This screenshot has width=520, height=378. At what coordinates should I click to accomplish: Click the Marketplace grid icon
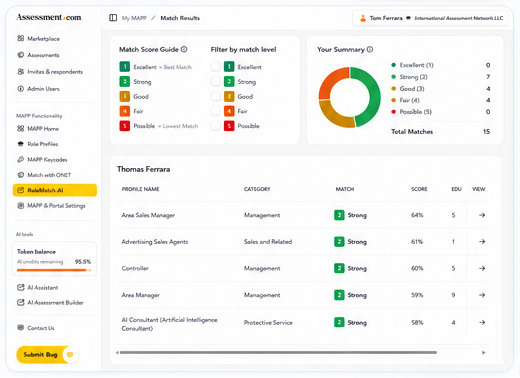tap(21, 38)
